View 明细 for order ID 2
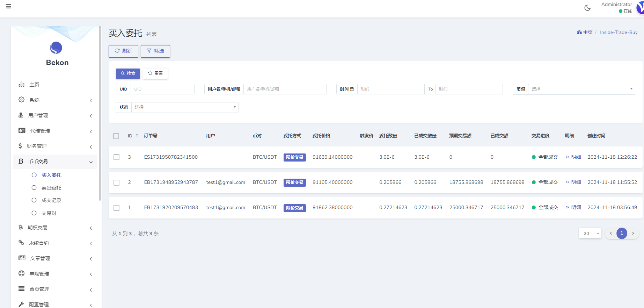This screenshot has height=308, width=644. pos(573,182)
